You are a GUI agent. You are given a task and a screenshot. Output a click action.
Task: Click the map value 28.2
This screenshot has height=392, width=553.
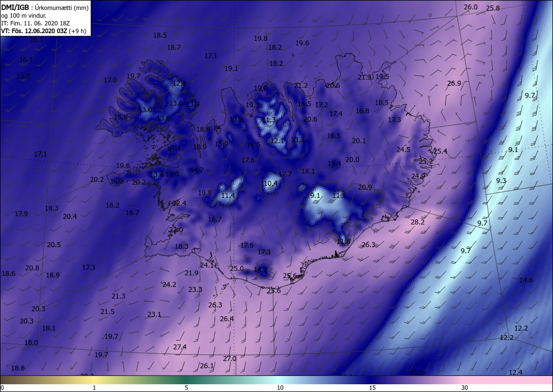(x=418, y=222)
